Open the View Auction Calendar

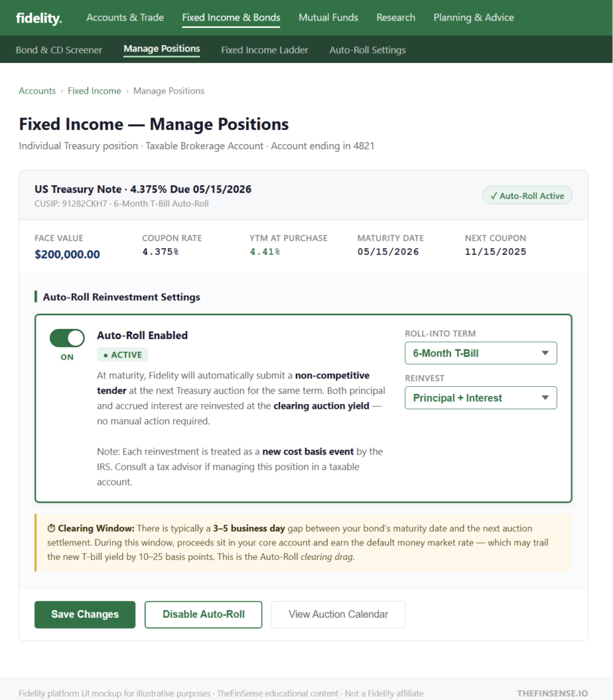pos(338,615)
